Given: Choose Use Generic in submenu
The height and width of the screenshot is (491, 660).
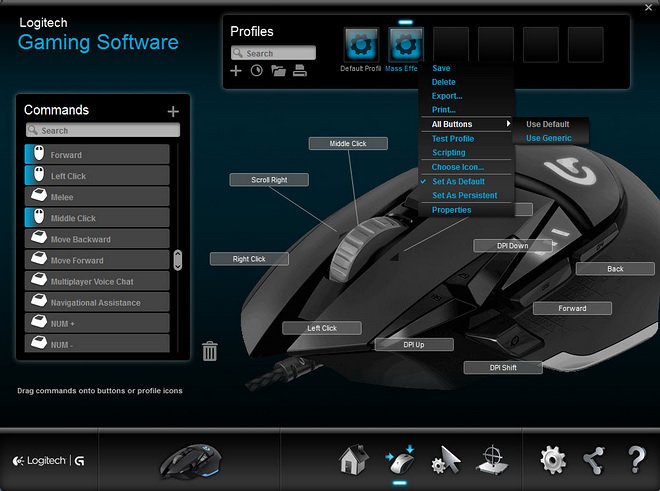Looking at the screenshot, I should point(549,138).
